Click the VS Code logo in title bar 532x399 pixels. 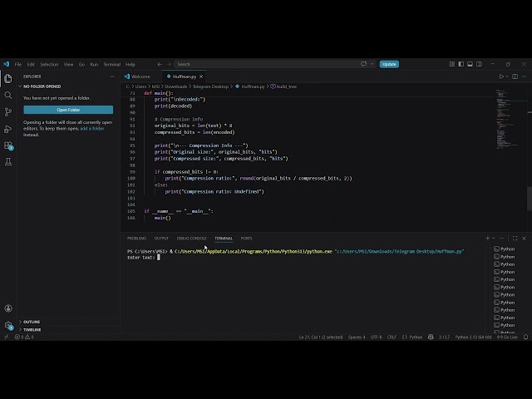click(6, 64)
